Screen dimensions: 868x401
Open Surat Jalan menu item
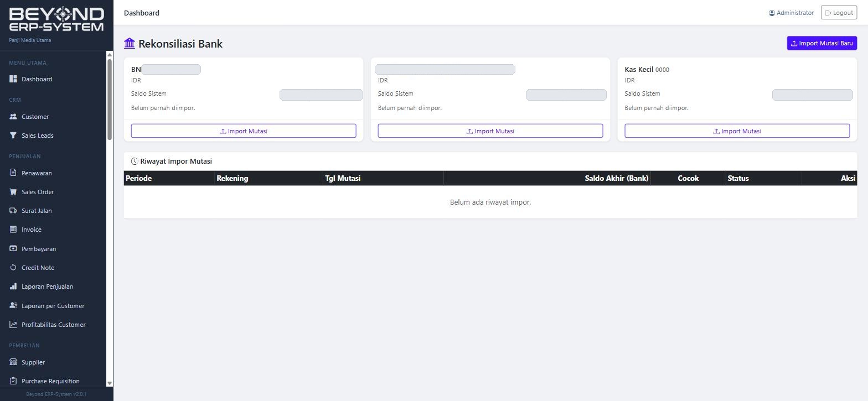(53, 211)
